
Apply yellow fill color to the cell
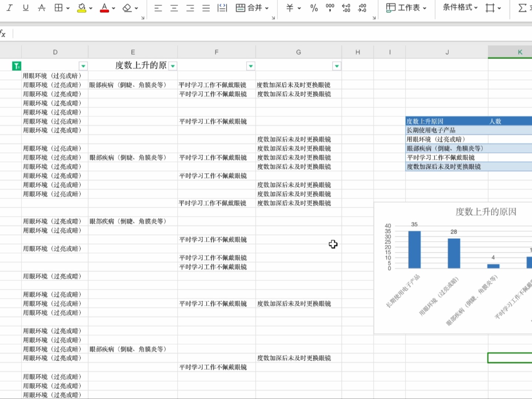[81, 7]
